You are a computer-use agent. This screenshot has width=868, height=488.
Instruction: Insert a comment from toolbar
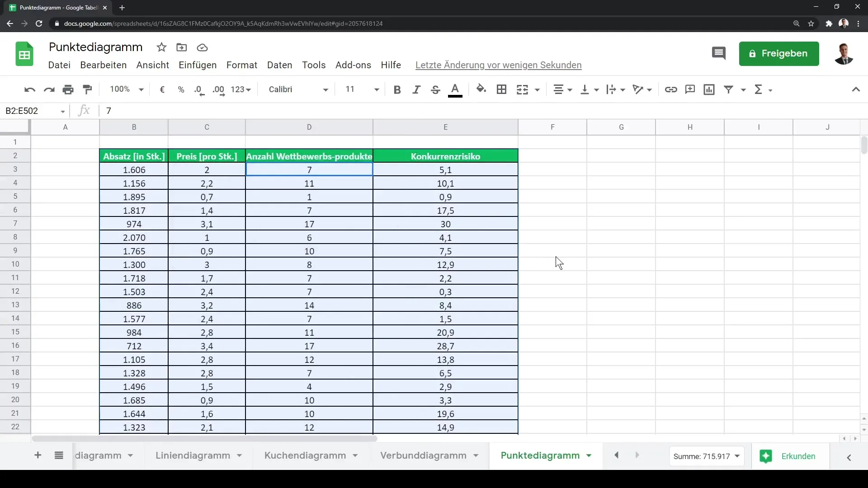(x=690, y=89)
